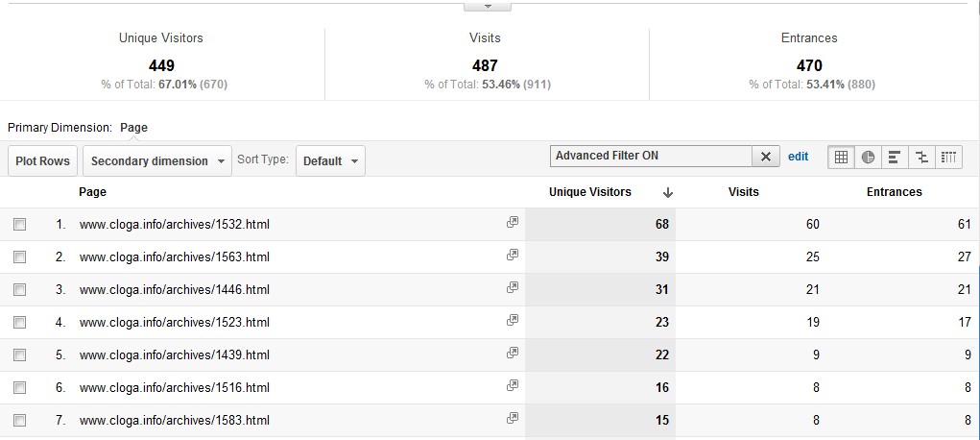
Task: Open Sort Type Default dropdown
Action: [330, 160]
